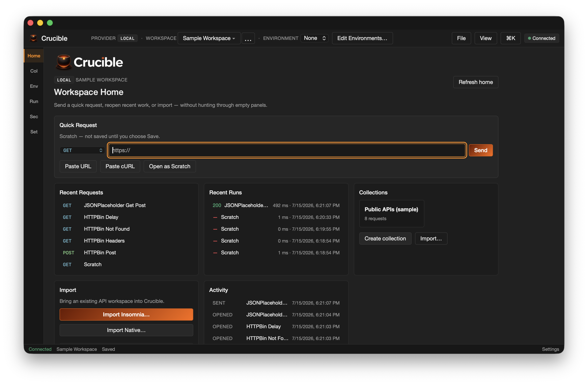Viewport: 588px width, 385px height.
Task: Open OPENED JSONPlaceholder activity at 6:21:04 PM
Action: 276,315
